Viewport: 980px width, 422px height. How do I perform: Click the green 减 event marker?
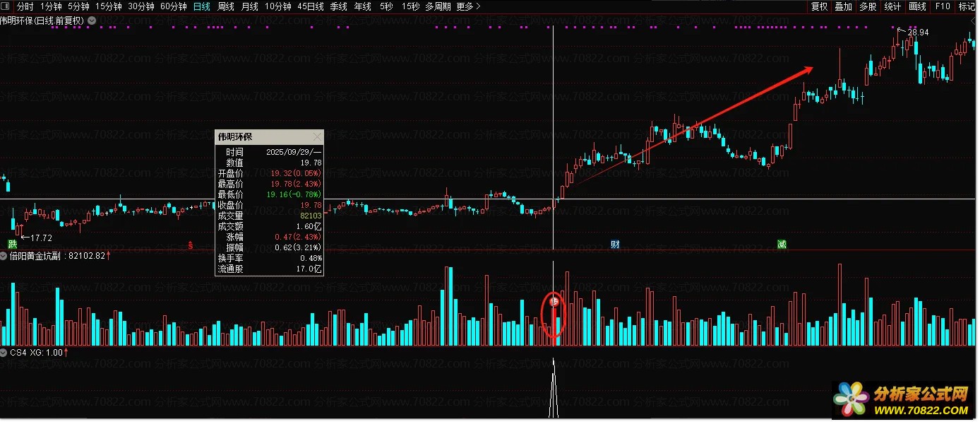(x=782, y=245)
